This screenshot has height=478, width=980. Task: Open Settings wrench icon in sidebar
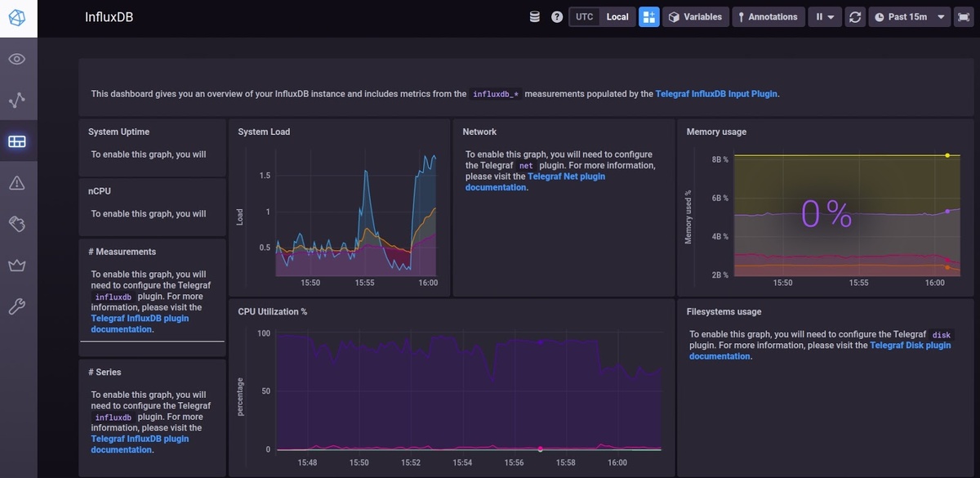pyautogui.click(x=17, y=306)
